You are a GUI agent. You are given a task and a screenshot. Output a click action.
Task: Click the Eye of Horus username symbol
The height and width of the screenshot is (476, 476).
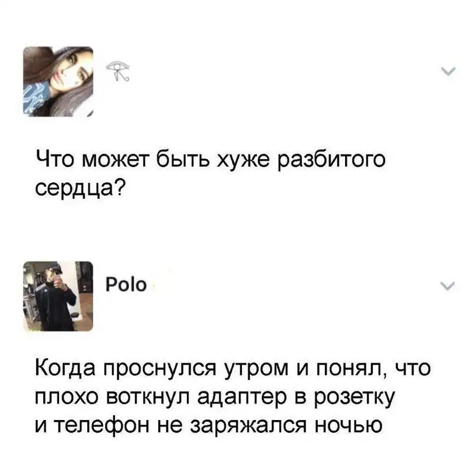tap(118, 71)
